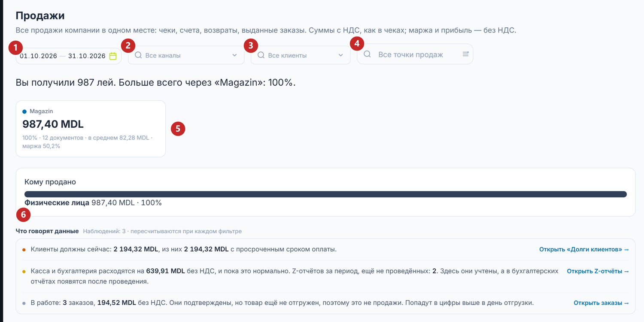Open the calendar icon in the date range field

click(x=113, y=56)
